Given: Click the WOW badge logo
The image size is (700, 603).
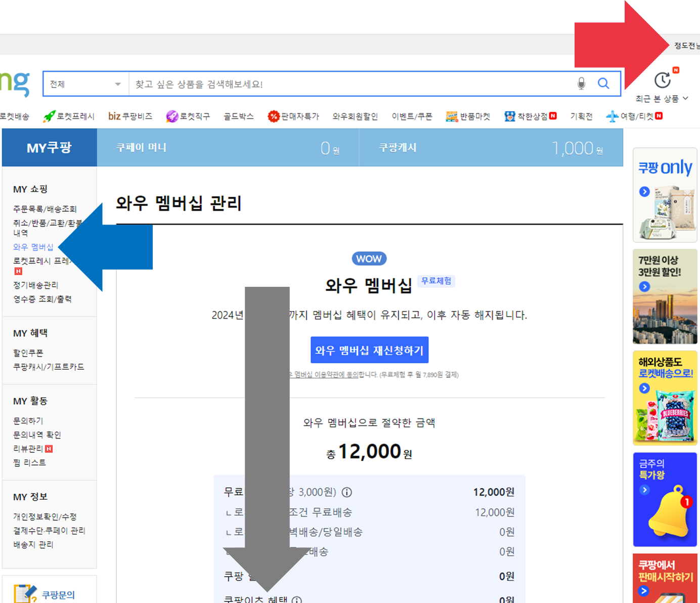Looking at the screenshot, I should click(369, 259).
